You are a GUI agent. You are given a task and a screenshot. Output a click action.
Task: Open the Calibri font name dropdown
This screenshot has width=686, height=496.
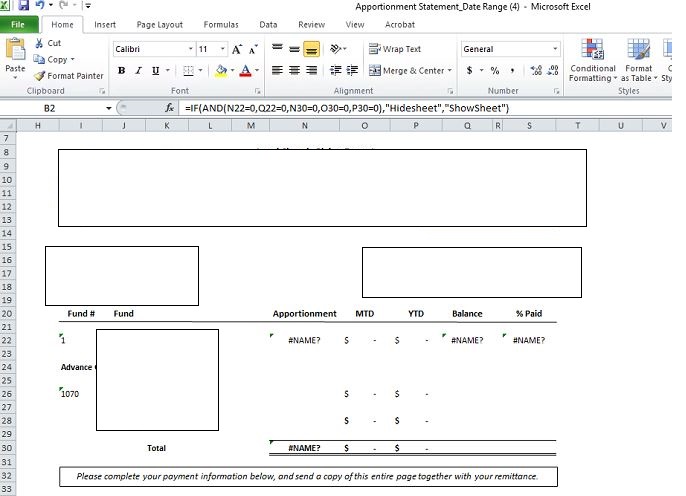point(191,49)
